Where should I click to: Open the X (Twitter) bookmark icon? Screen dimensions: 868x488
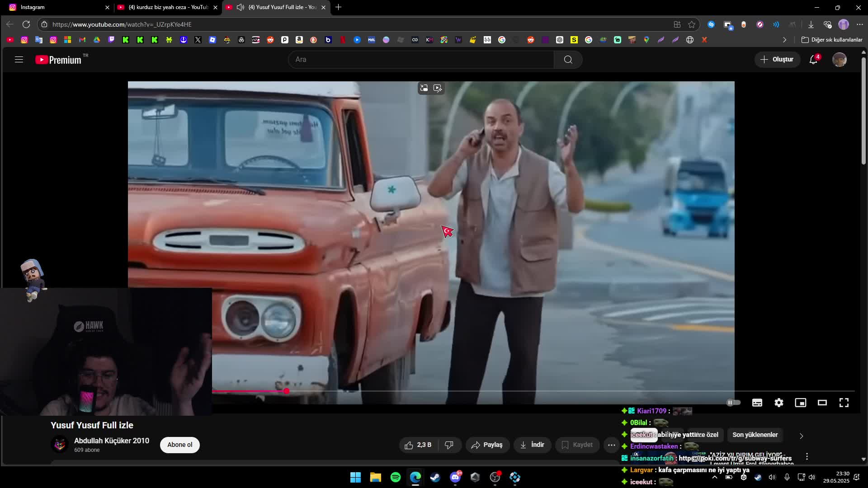198,40
